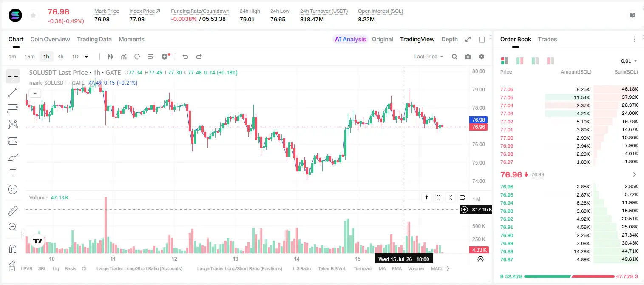Click the 77.05 sell order row
The image size is (644, 285).
click(569, 97)
